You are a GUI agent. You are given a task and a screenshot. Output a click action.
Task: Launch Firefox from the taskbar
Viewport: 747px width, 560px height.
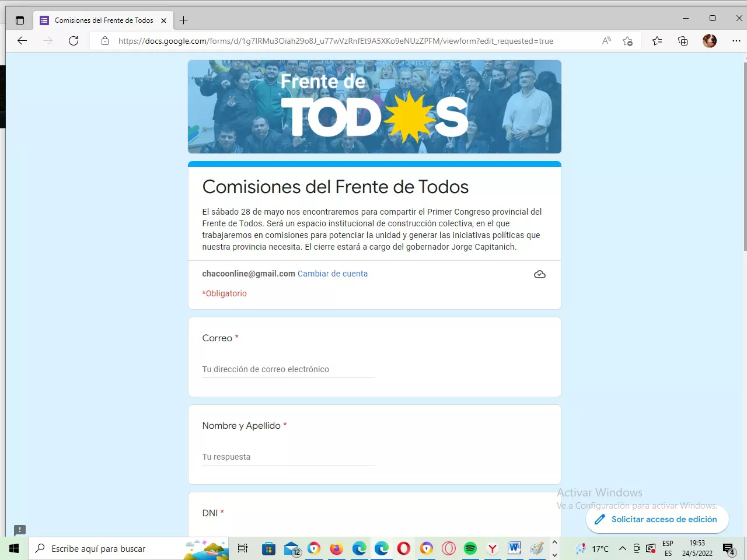(336, 548)
